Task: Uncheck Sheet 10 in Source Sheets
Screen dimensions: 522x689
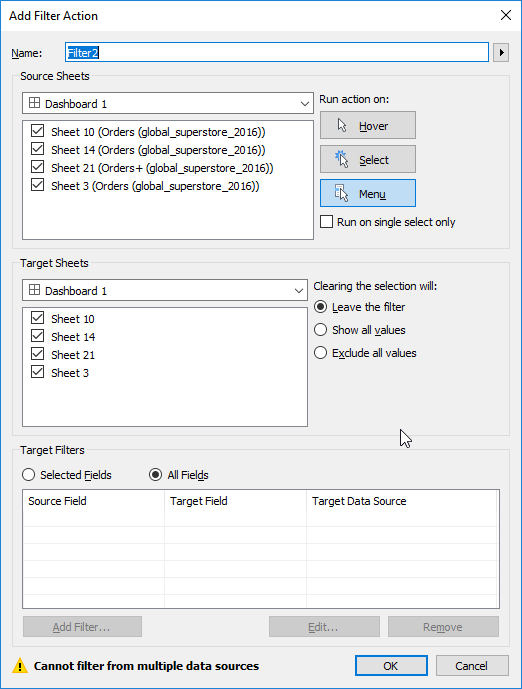Action: coord(38,131)
